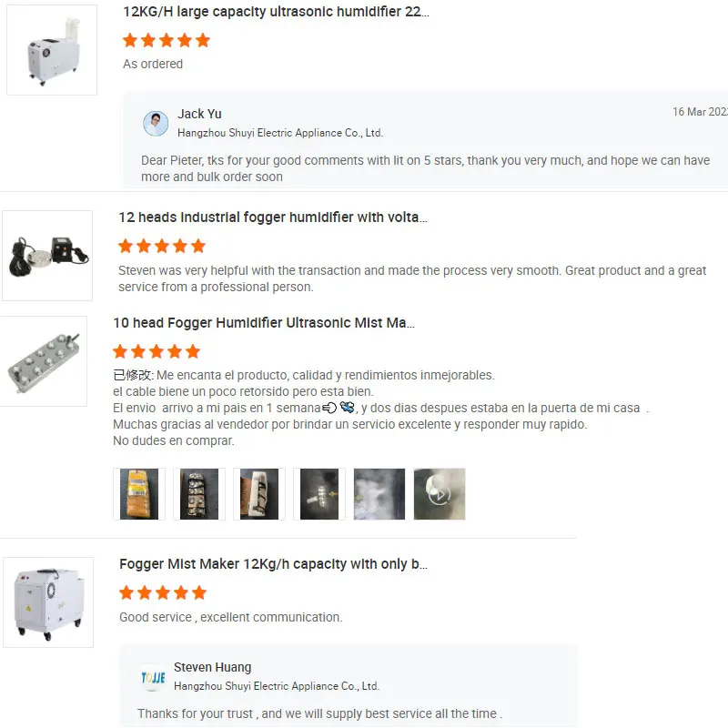Click the Jack Yu name in reply

199,114
